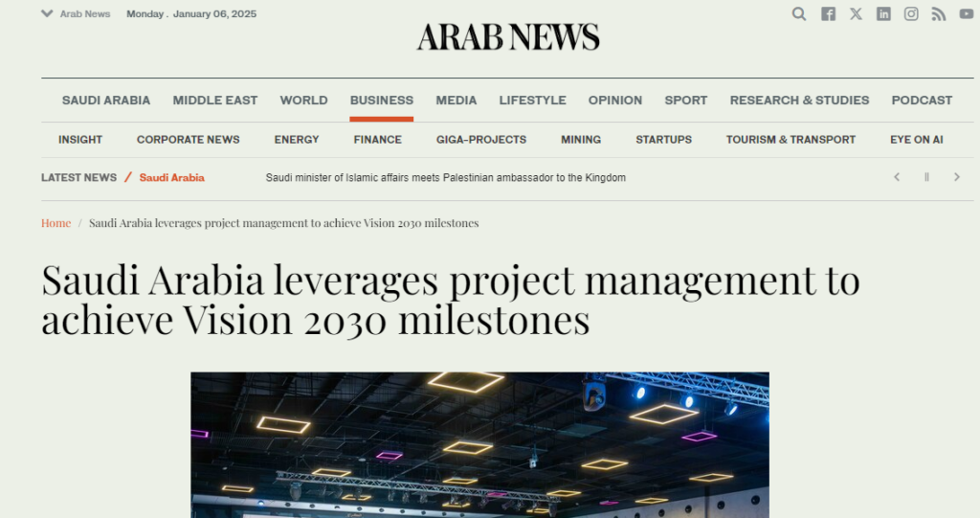Screen dimensions: 980x518
Task: Open the YouTube channel icon
Action: point(967,13)
